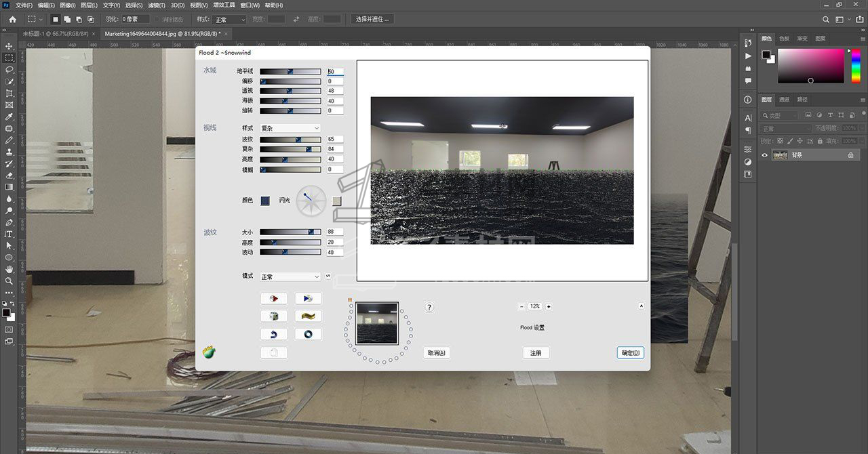
Task: Open the Info panel icon
Action: pos(748,100)
